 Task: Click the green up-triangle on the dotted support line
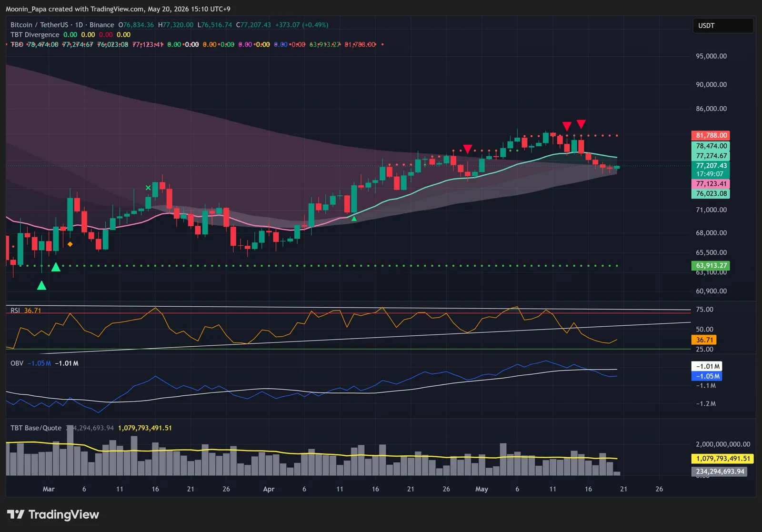tap(56, 267)
